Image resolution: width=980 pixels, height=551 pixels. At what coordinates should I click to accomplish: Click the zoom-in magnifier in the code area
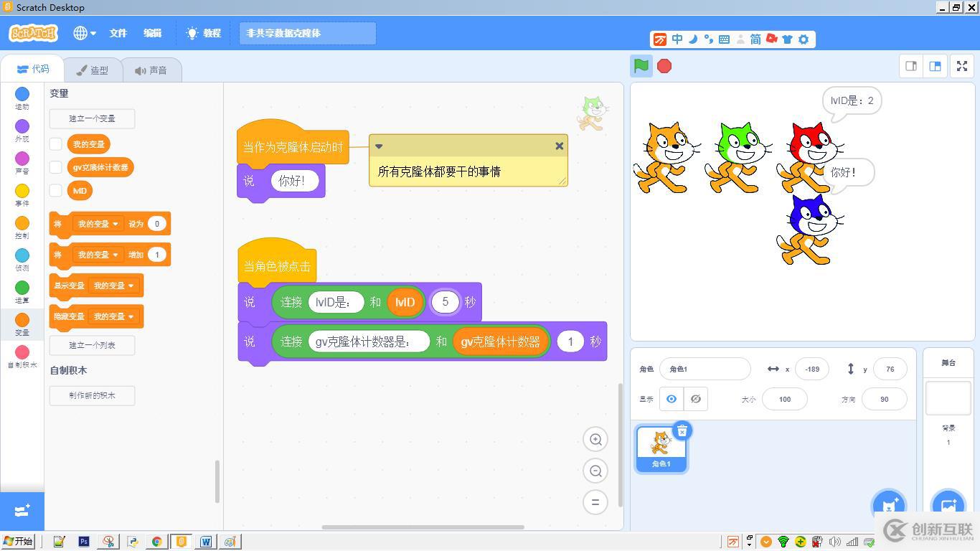click(595, 438)
